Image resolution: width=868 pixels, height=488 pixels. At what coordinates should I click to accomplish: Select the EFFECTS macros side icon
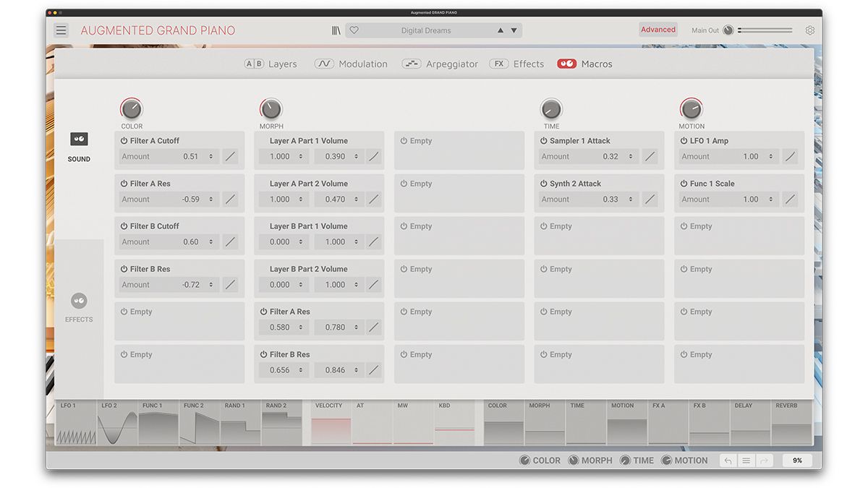[79, 301]
